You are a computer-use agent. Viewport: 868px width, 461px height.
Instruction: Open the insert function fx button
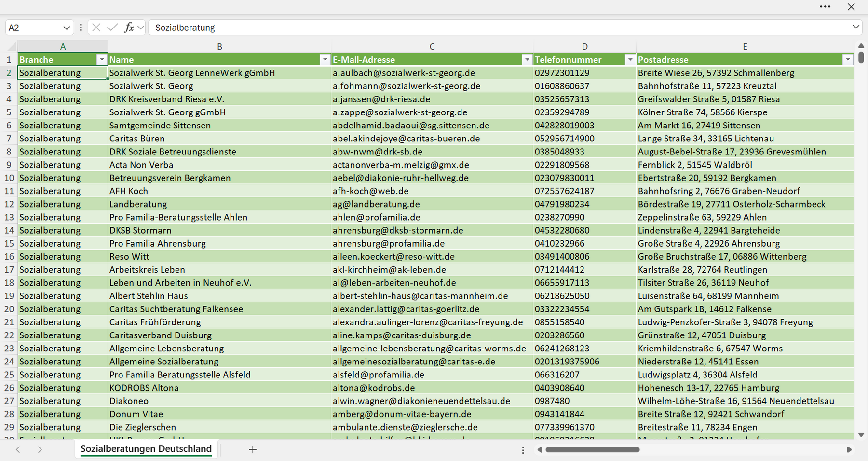click(129, 28)
